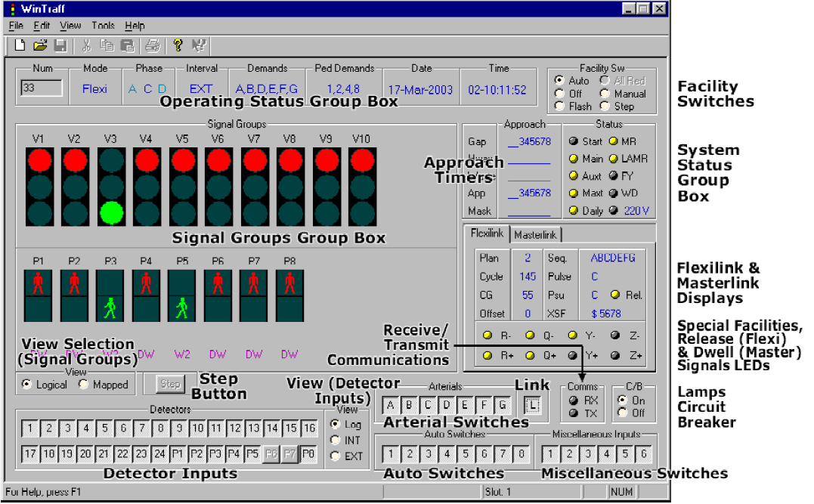Screen dimensions: 814x504
Task: Click the Rel. LED in Flexilink
Action: click(x=615, y=295)
